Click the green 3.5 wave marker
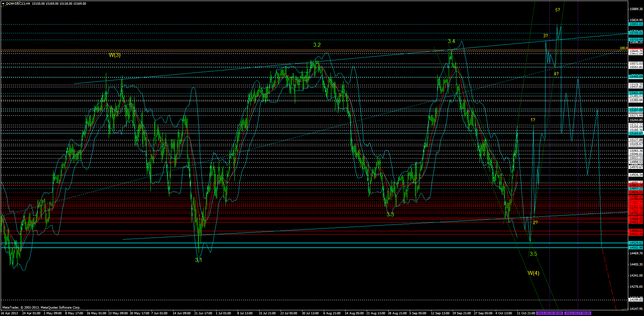Image resolution: width=644 pixels, height=316 pixels. (533, 253)
